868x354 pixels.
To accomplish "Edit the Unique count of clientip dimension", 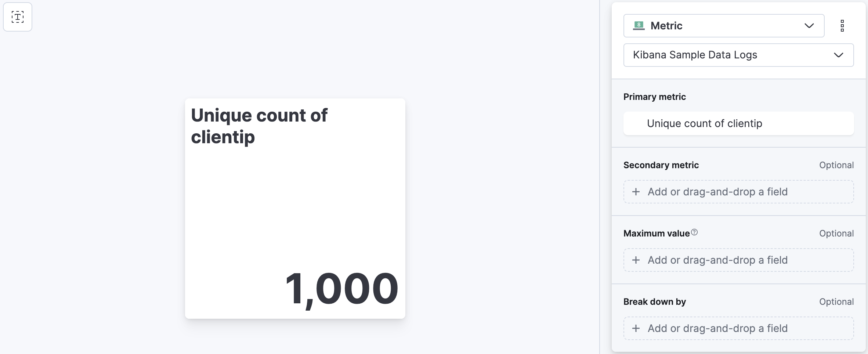I will pyautogui.click(x=704, y=123).
